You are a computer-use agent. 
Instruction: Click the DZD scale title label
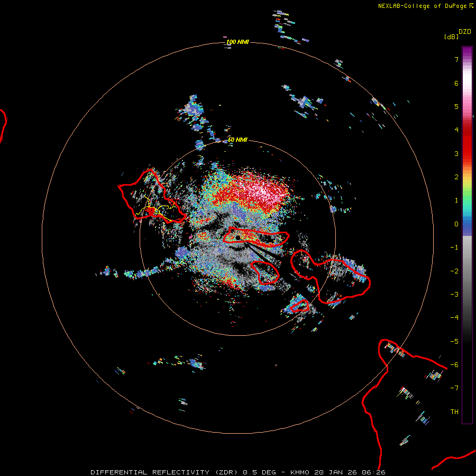[465, 32]
